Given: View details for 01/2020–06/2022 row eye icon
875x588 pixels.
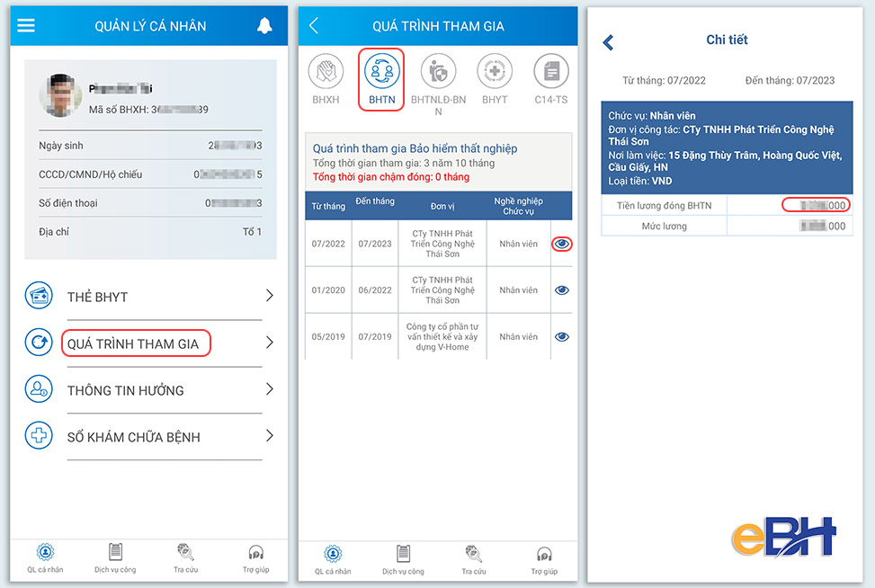Looking at the screenshot, I should (562, 290).
